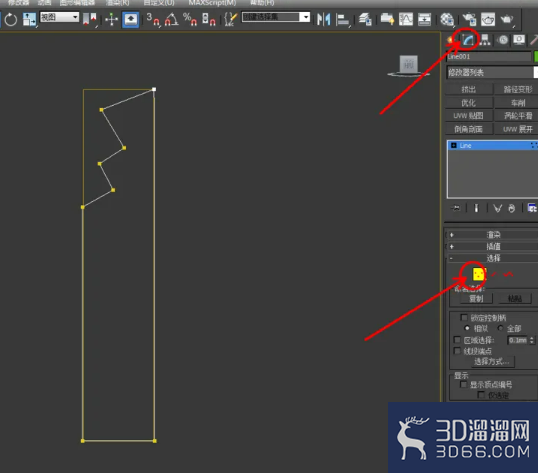Click the 涡轮平滑 modifier button
This screenshot has width=538, height=473.
(x=517, y=116)
